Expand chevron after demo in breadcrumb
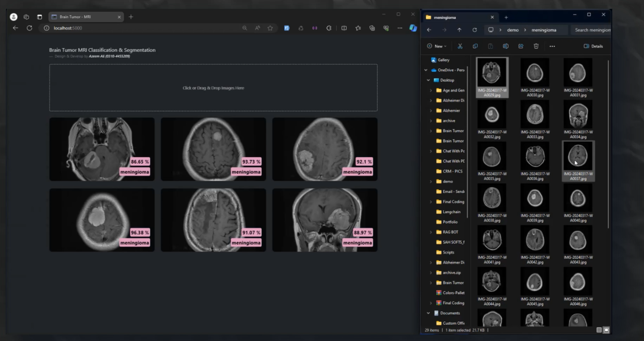644x341 pixels. coord(525,30)
